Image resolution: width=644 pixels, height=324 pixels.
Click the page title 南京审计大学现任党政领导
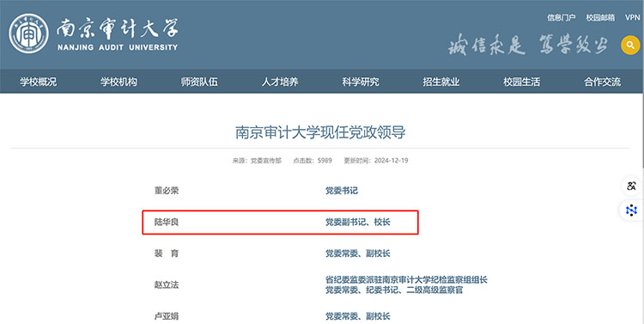pyautogui.click(x=320, y=132)
